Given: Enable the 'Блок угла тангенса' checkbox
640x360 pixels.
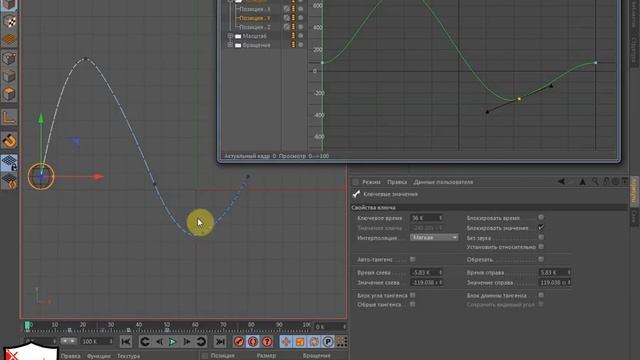Looking at the screenshot, I should pyautogui.click(x=413, y=295).
